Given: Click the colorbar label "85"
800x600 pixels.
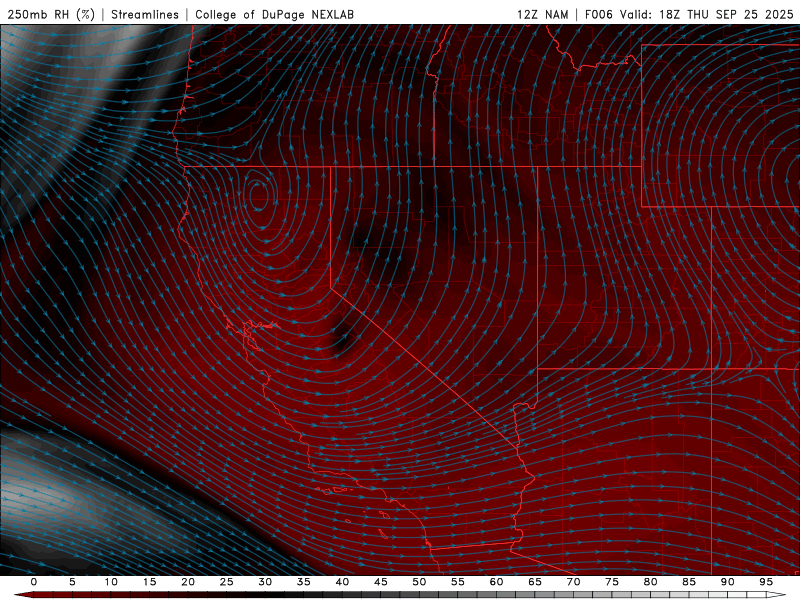Looking at the screenshot, I should pos(689,582).
